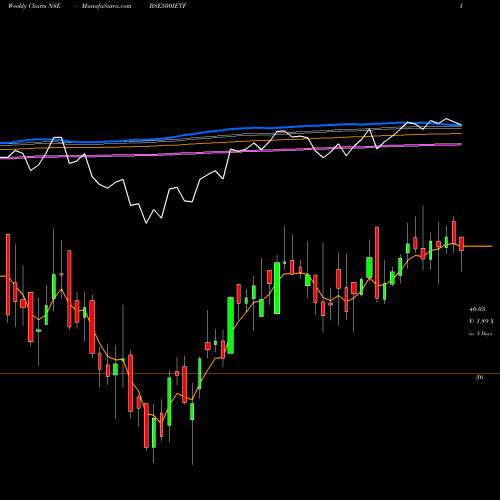Click the 'Weekly Charts NSE' title text
The width and height of the screenshot is (500, 500).
[34, 6]
